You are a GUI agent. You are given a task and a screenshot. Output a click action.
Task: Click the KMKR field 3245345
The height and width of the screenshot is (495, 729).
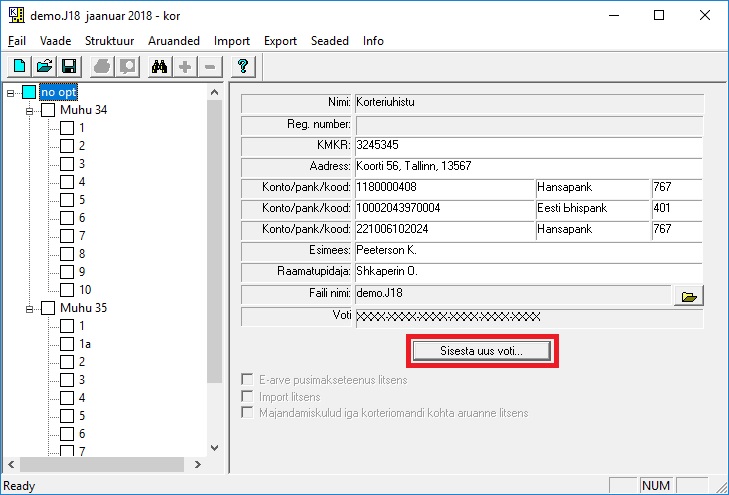530,146
